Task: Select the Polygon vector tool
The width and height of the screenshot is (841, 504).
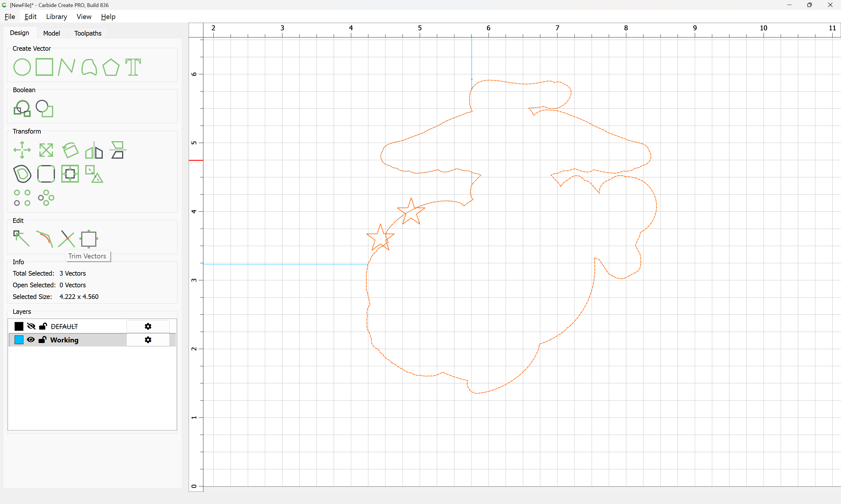Action: (111, 67)
